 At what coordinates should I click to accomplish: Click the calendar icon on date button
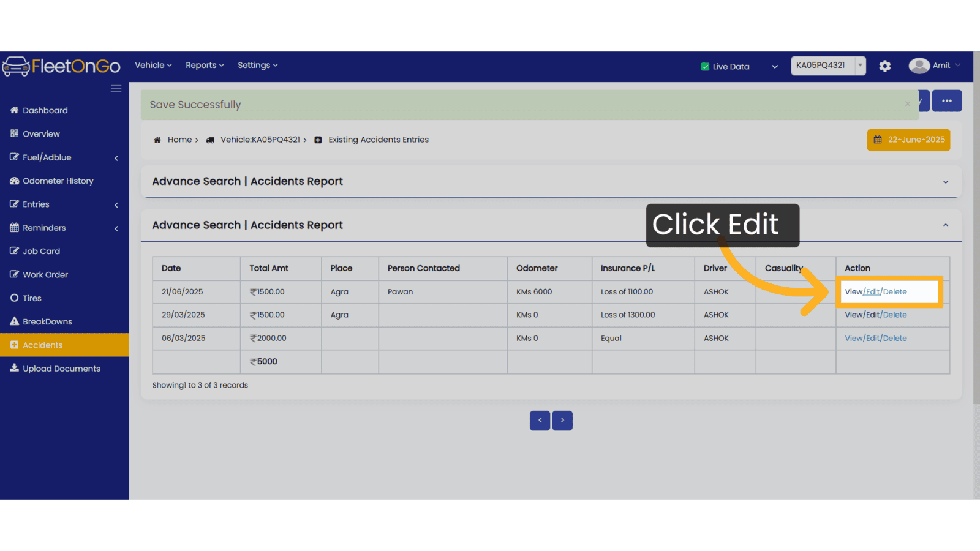pyautogui.click(x=878, y=140)
